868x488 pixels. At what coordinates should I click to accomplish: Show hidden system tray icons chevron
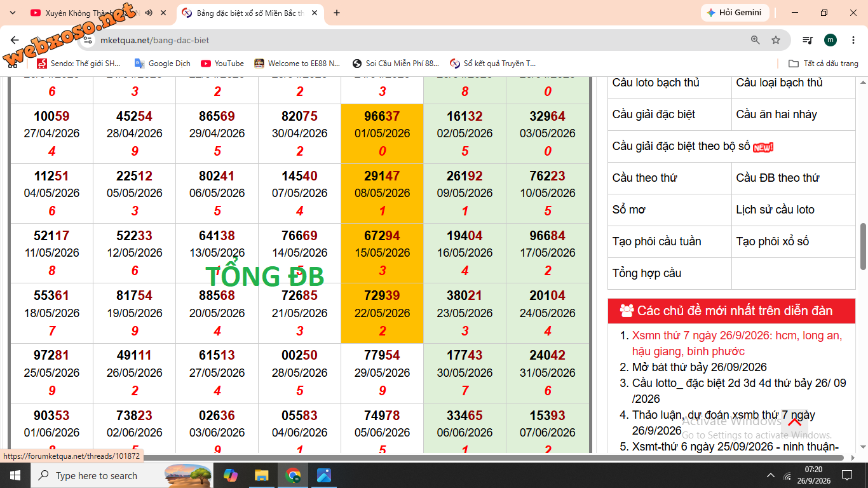coord(771,475)
